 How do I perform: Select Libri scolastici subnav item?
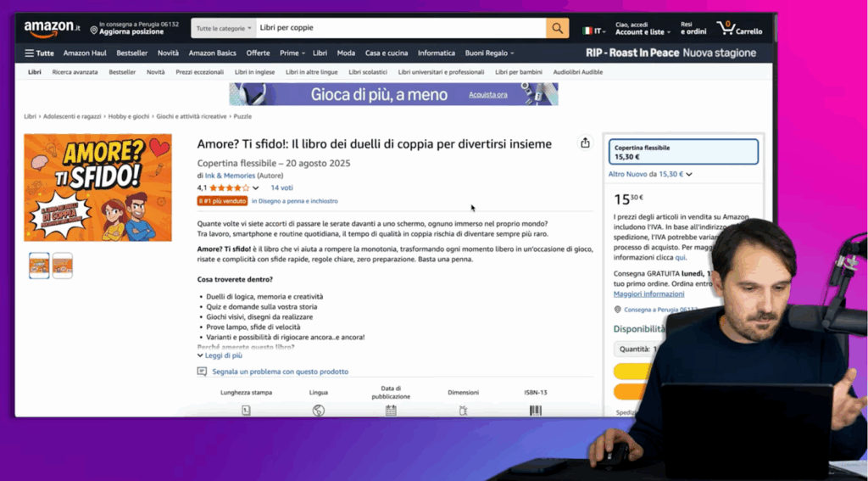coord(368,72)
